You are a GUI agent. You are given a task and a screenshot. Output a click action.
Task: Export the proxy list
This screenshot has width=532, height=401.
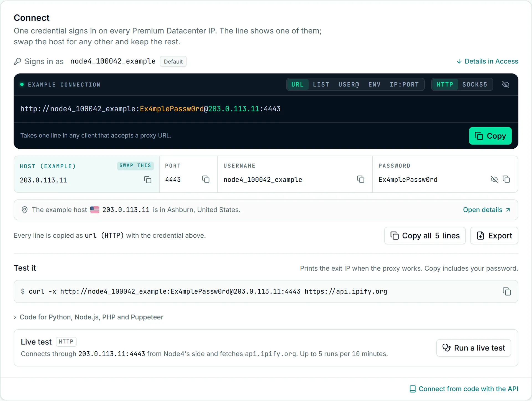click(494, 236)
